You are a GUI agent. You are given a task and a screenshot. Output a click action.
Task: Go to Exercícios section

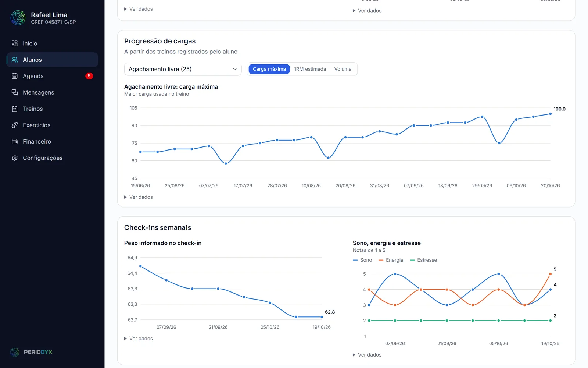coord(52,125)
